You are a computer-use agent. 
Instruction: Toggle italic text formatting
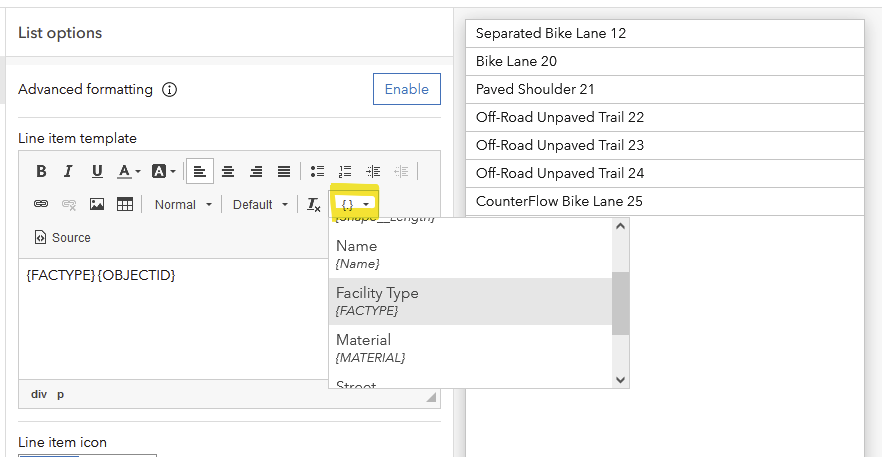68,171
